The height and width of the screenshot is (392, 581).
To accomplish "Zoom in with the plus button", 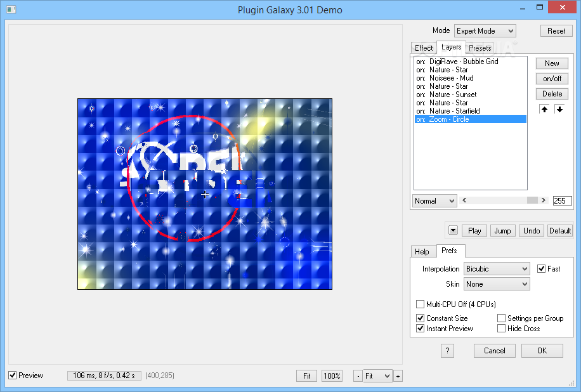I will click(x=398, y=376).
